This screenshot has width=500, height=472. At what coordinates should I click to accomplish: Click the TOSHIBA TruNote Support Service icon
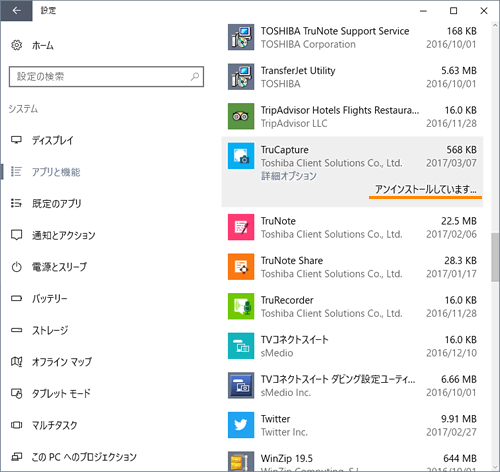241,37
